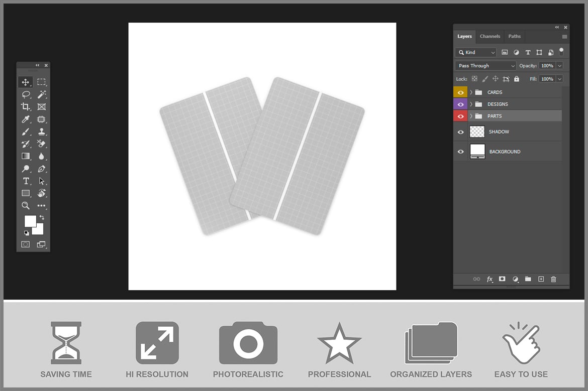Hide the CARDS layer group

click(x=460, y=92)
